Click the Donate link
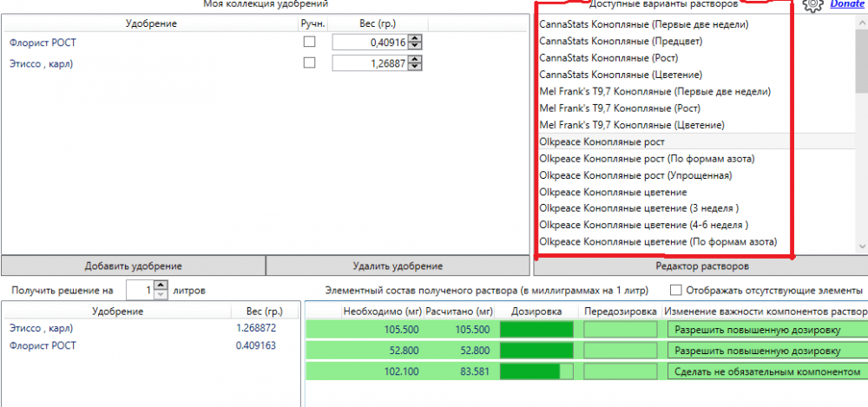 [846, 3]
